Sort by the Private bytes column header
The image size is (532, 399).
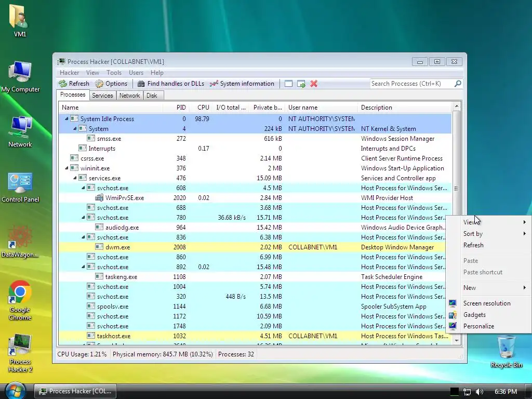click(268, 108)
